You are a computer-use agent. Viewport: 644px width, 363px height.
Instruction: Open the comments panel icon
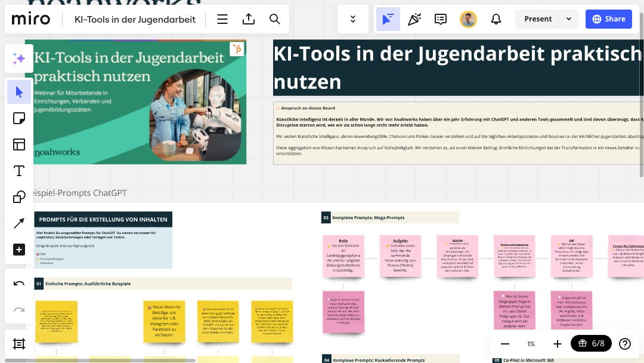tap(440, 19)
